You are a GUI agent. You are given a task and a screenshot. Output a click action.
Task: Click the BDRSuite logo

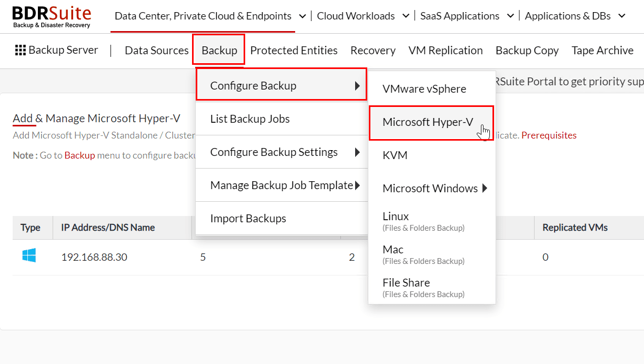pos(52,17)
